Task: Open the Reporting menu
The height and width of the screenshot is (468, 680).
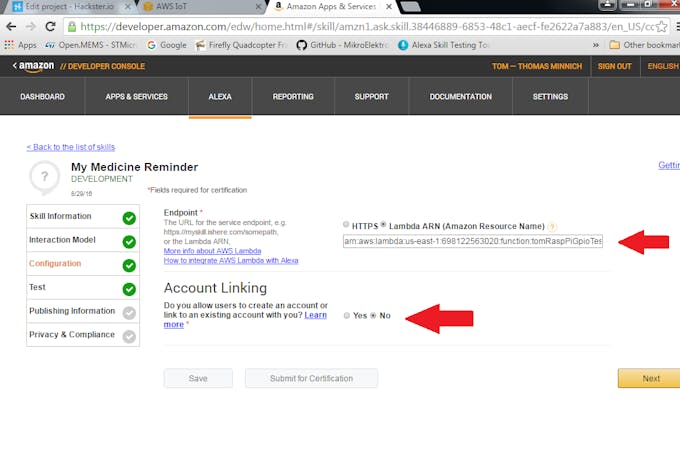Action: (293, 97)
